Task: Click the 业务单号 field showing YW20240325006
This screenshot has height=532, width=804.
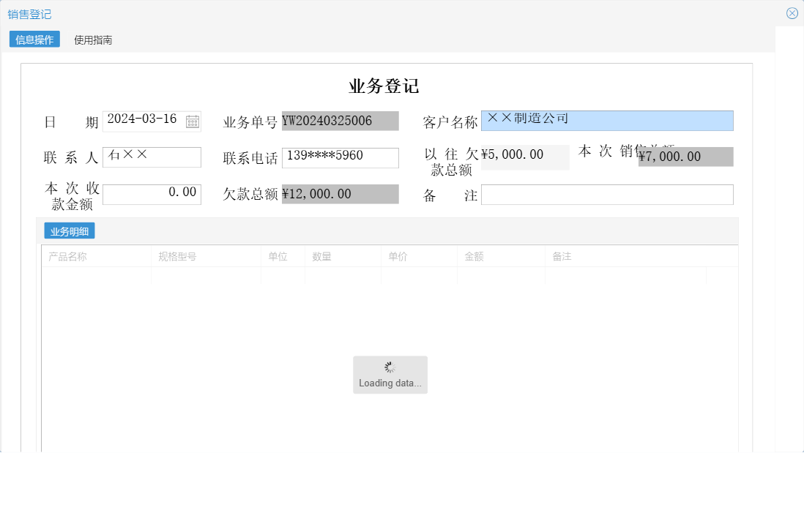Action: pos(340,120)
